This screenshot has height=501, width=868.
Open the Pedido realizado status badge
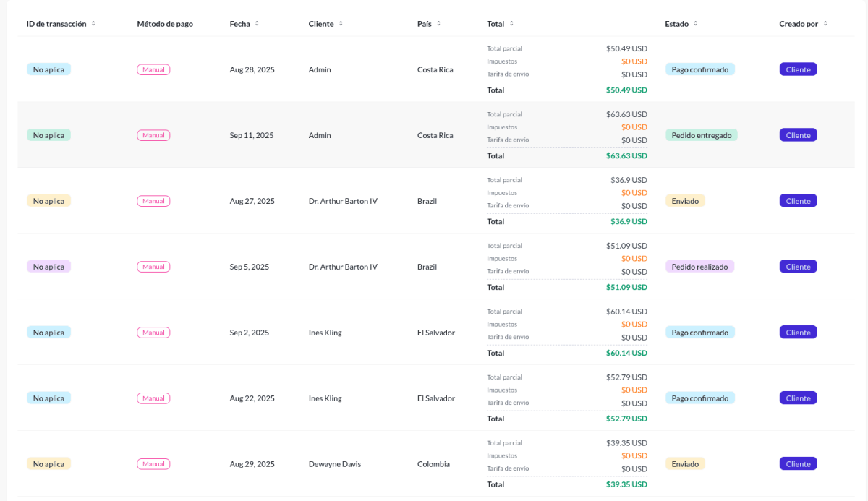(699, 266)
